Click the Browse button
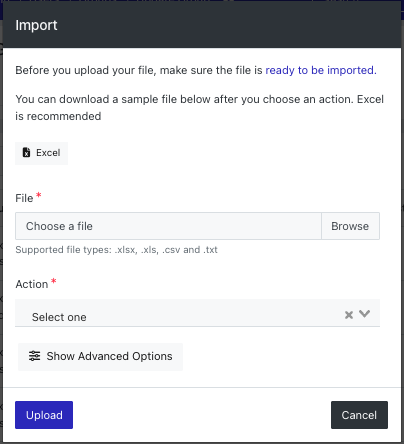Screen dimensions: 404x444 (350, 226)
